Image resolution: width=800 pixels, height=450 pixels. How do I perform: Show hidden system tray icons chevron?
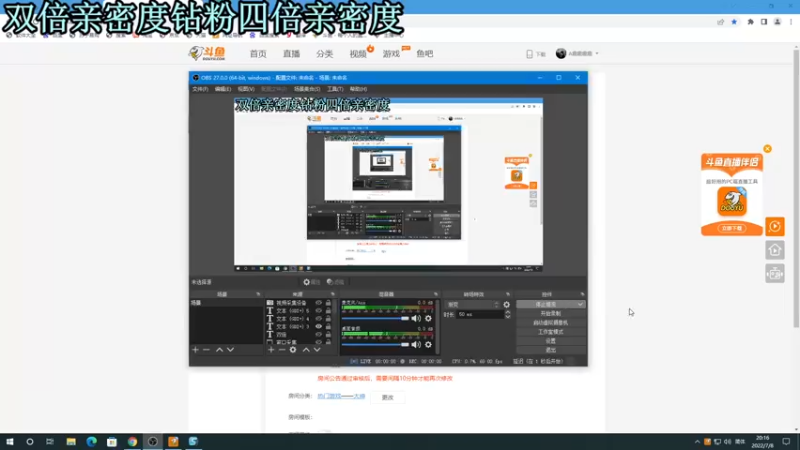[x=697, y=442]
